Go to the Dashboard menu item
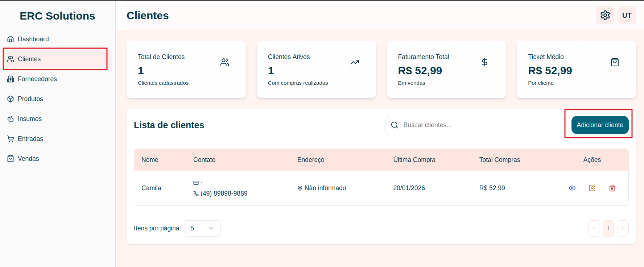Viewport: 644px width, 267px height. [x=33, y=39]
